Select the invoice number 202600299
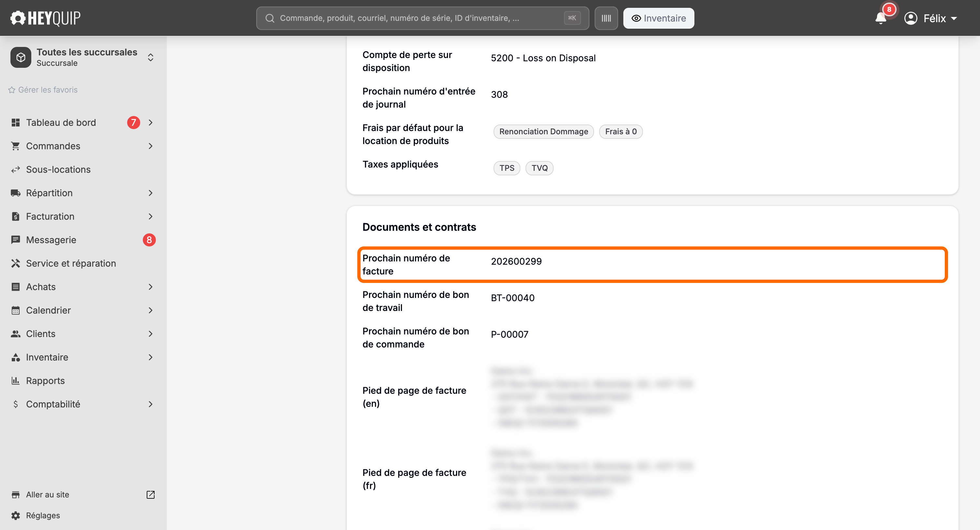The image size is (980, 530). pos(516,261)
